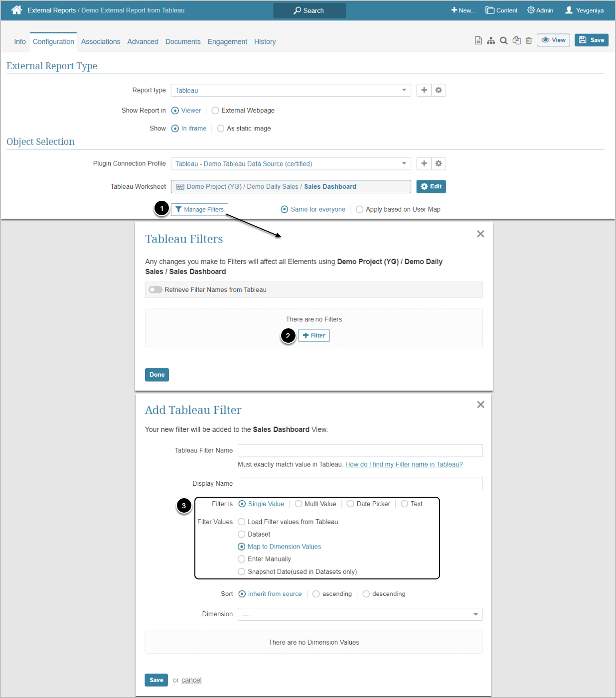This screenshot has width=616, height=698.
Task: Switch to the Advanced tab
Action: pyautogui.click(x=143, y=42)
